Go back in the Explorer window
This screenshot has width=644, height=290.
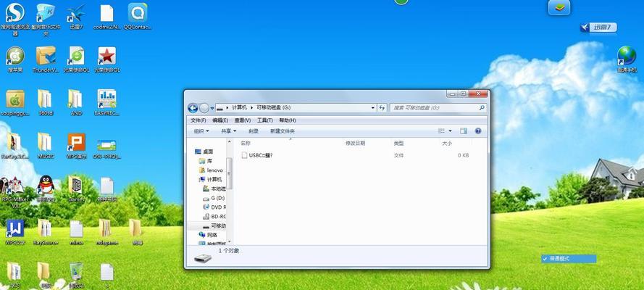[193, 108]
